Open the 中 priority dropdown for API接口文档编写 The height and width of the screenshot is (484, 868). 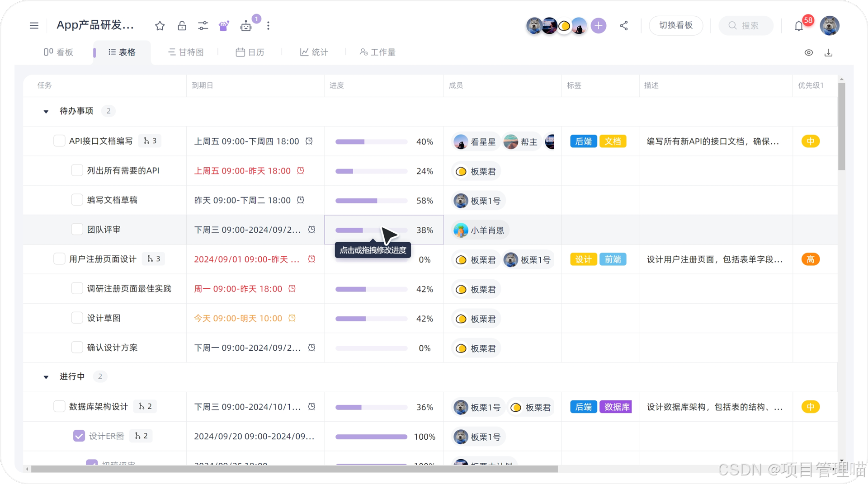click(811, 141)
